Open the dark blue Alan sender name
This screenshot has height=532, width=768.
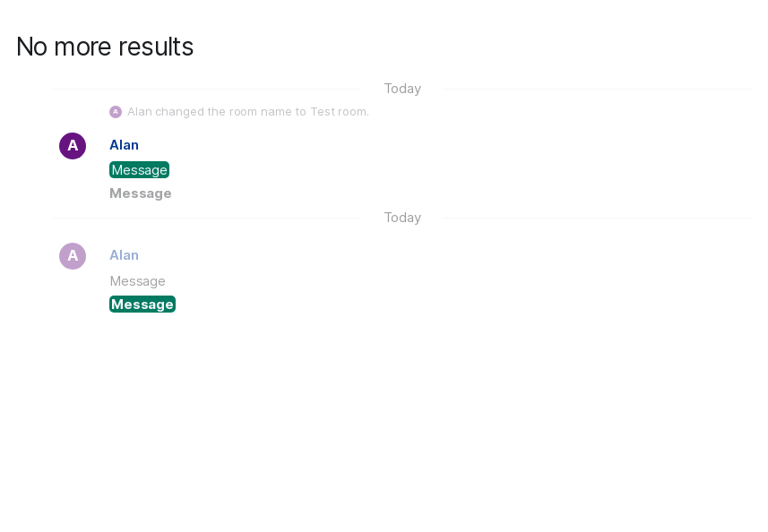click(x=124, y=145)
